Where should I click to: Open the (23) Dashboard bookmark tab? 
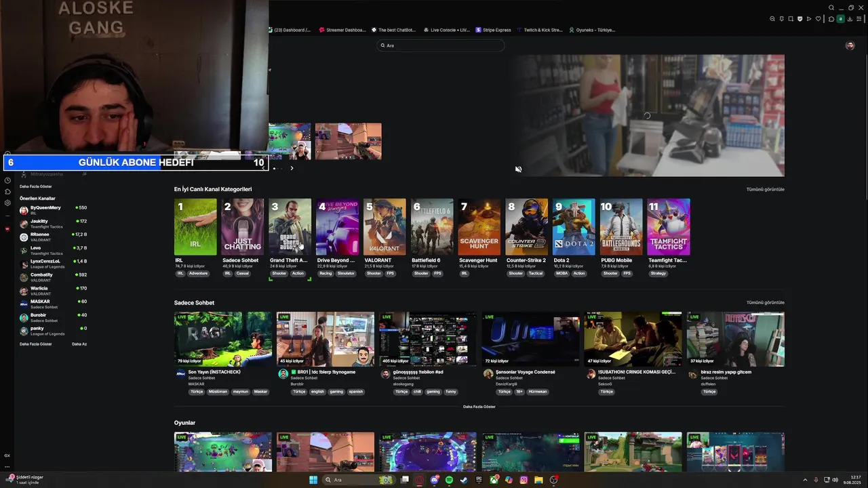coord(290,30)
